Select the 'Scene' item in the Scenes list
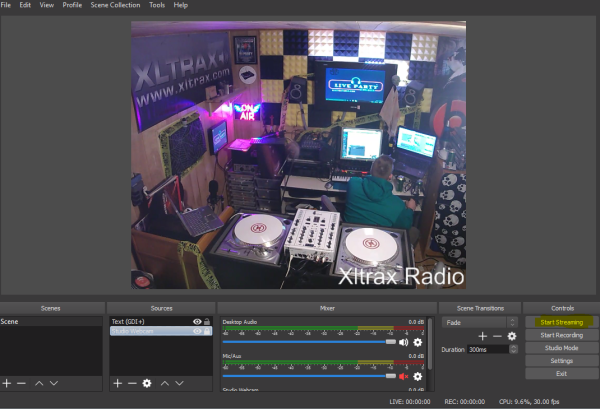The image size is (600, 409). pyautogui.click(x=51, y=321)
